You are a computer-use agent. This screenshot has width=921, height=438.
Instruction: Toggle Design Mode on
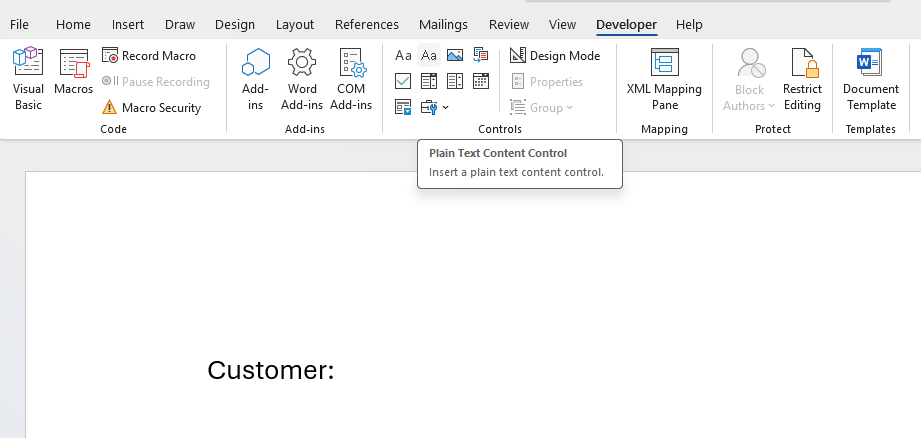[x=555, y=56]
